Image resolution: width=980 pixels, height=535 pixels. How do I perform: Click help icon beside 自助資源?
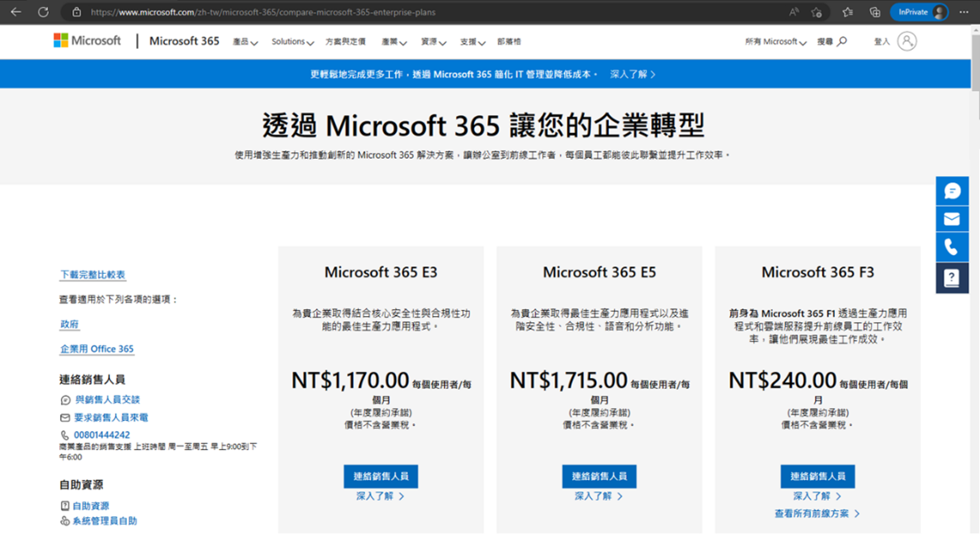pos(65,506)
